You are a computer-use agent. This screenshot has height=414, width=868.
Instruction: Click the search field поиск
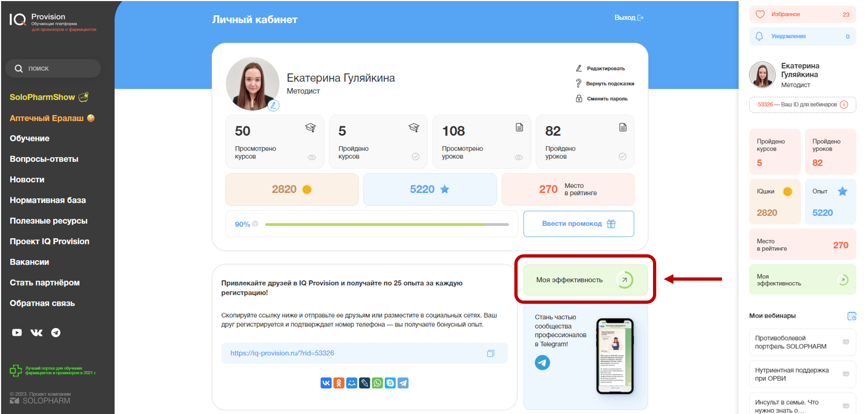[x=53, y=68]
